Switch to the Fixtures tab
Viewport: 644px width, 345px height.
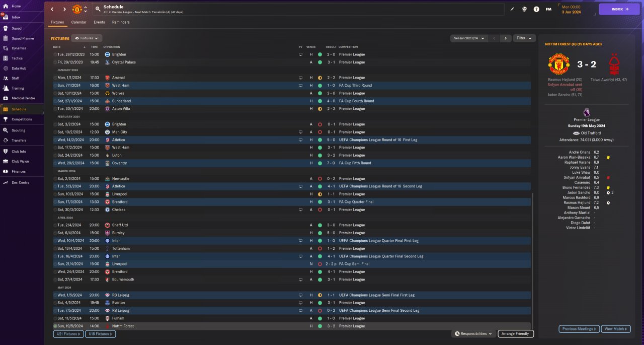coord(57,22)
